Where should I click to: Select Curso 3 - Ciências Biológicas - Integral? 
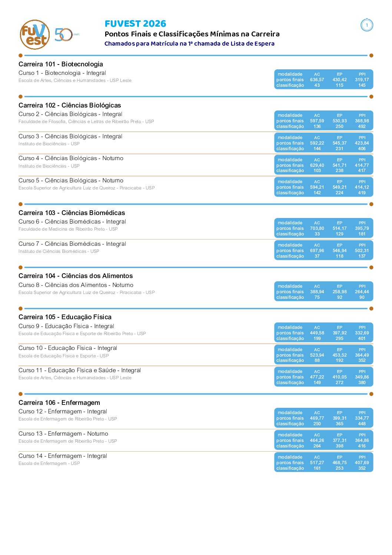point(70,136)
